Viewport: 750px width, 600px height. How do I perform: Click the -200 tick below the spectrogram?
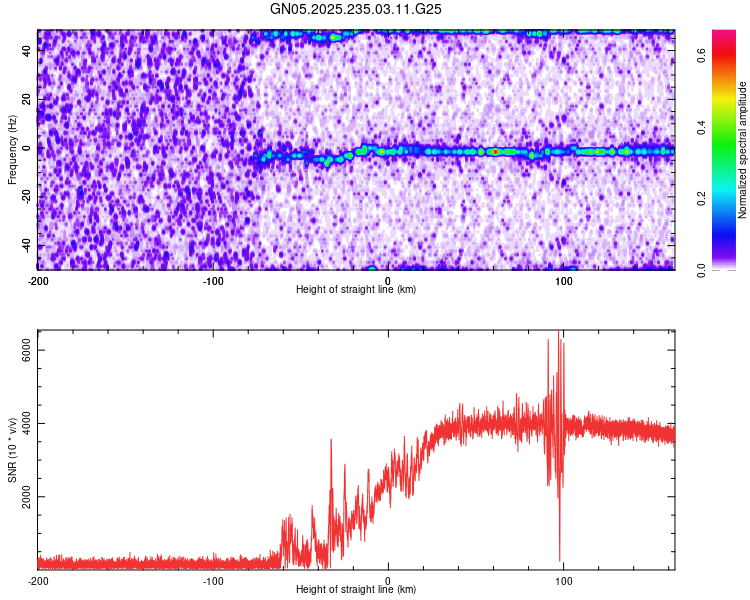point(37,280)
